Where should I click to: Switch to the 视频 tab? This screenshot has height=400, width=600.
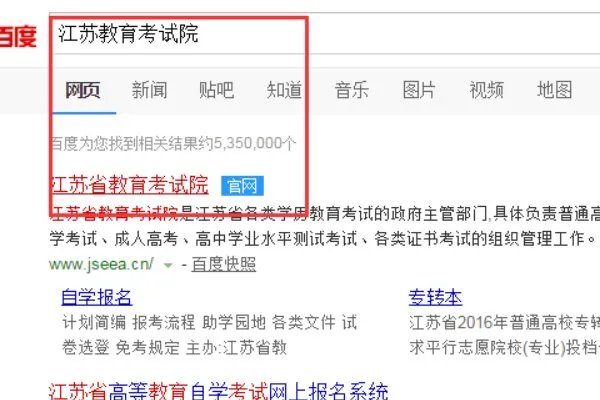click(x=486, y=90)
